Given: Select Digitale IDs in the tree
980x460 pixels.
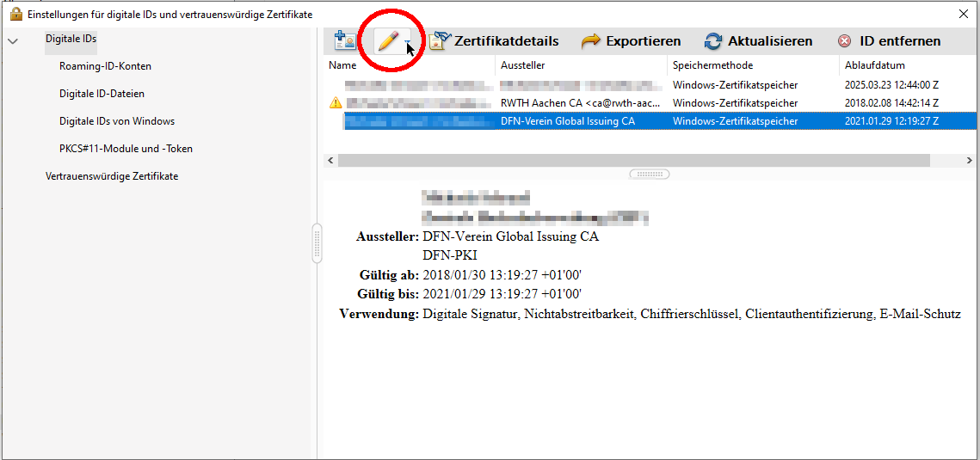Looking at the screenshot, I should 71,39.
